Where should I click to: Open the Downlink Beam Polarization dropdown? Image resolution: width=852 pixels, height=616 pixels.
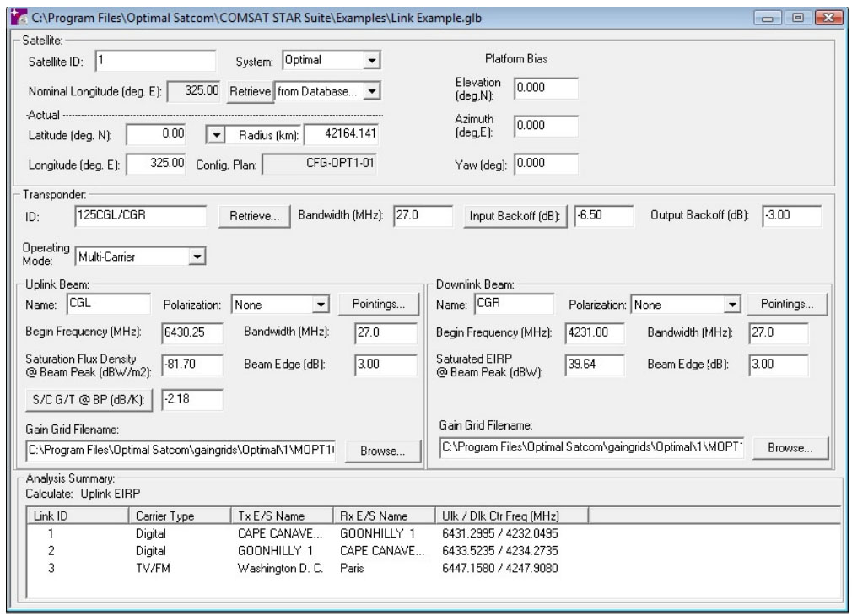pos(732,305)
